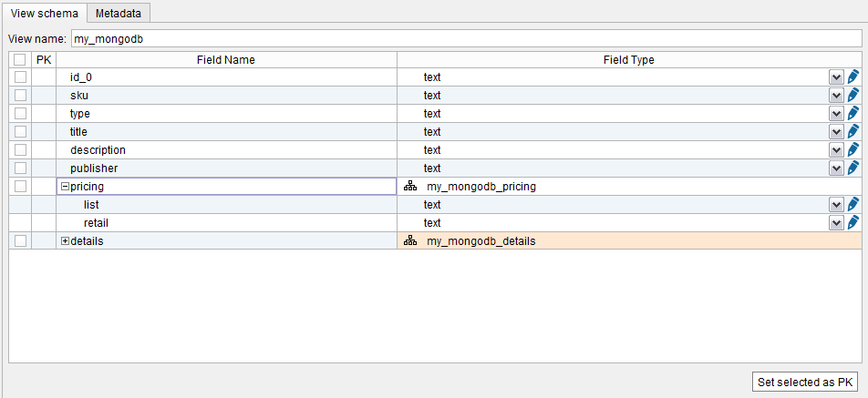Click the edit pencil icon for title

853,131
